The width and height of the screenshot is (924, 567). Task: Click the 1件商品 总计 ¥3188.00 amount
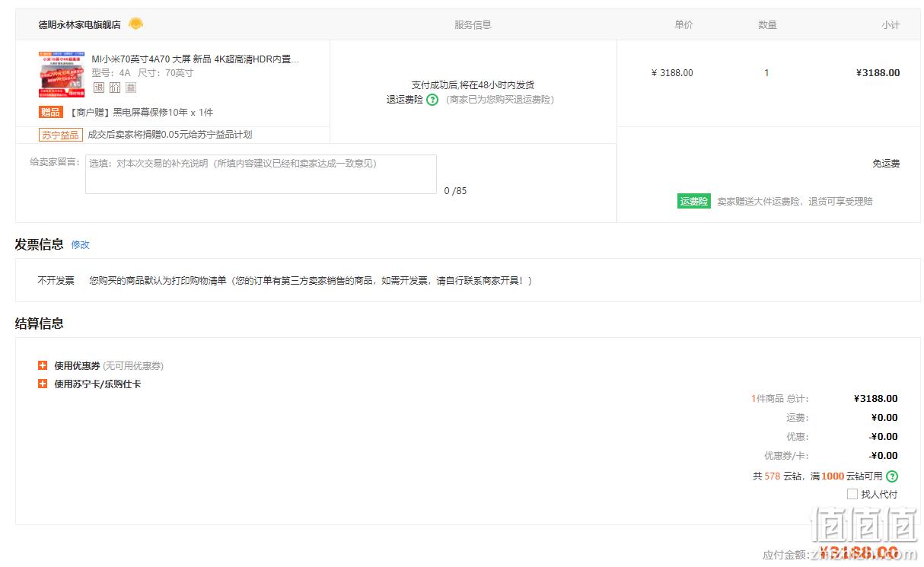point(875,399)
